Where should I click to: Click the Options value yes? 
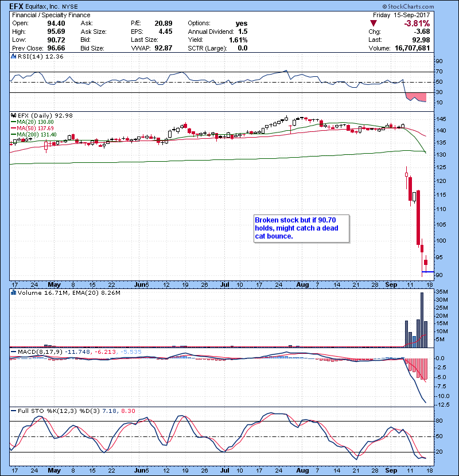pyautogui.click(x=242, y=24)
